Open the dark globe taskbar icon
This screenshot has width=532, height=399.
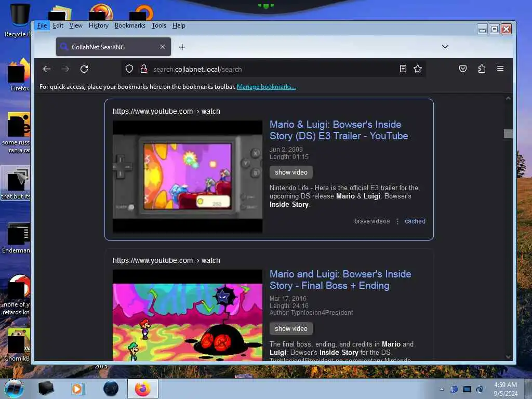(111, 389)
